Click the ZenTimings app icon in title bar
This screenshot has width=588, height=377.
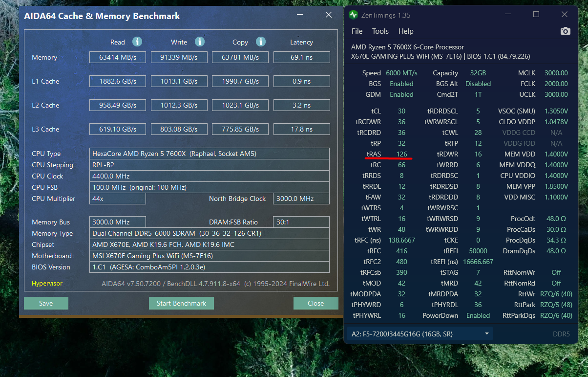353,15
